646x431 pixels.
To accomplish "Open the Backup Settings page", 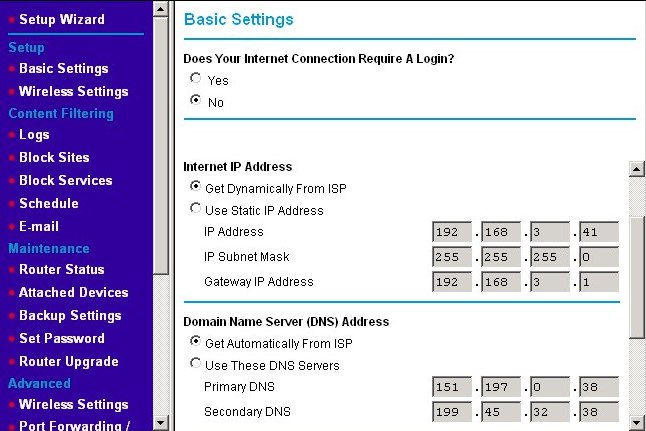I will click(70, 316).
